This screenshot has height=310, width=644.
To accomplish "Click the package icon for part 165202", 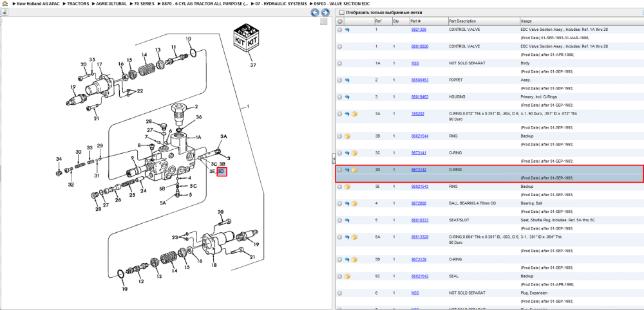I will (x=354, y=114).
